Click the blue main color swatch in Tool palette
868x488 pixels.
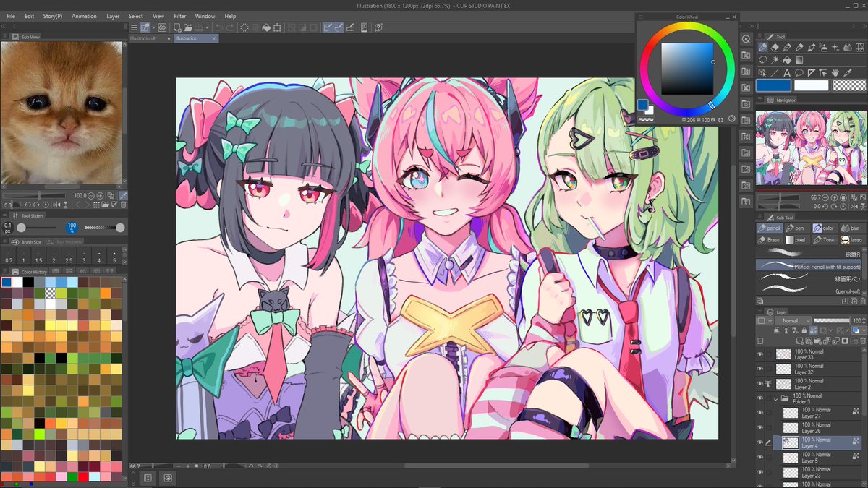tap(773, 85)
